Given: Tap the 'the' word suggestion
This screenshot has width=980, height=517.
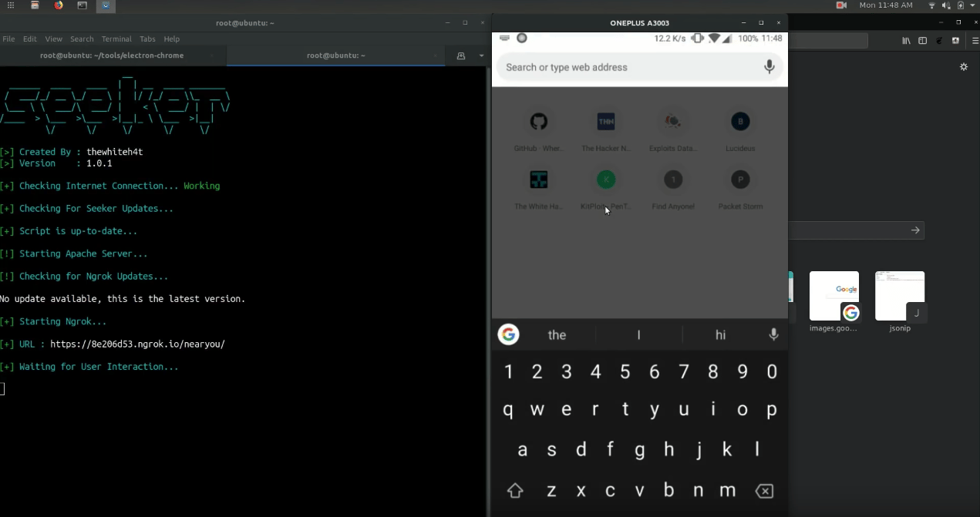Looking at the screenshot, I should [557, 335].
